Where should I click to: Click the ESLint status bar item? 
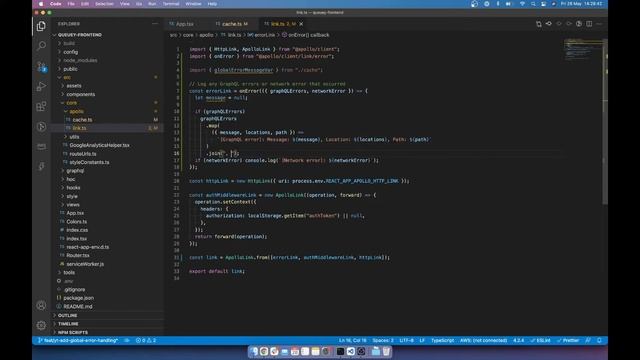click(541, 340)
